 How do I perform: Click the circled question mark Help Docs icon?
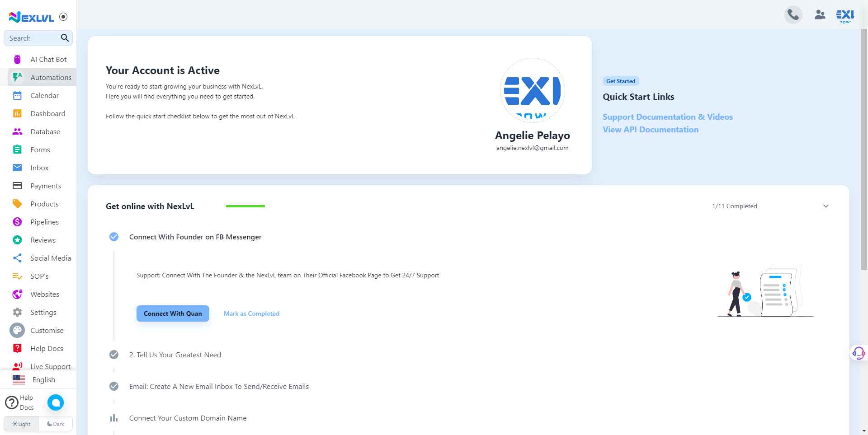point(12,402)
